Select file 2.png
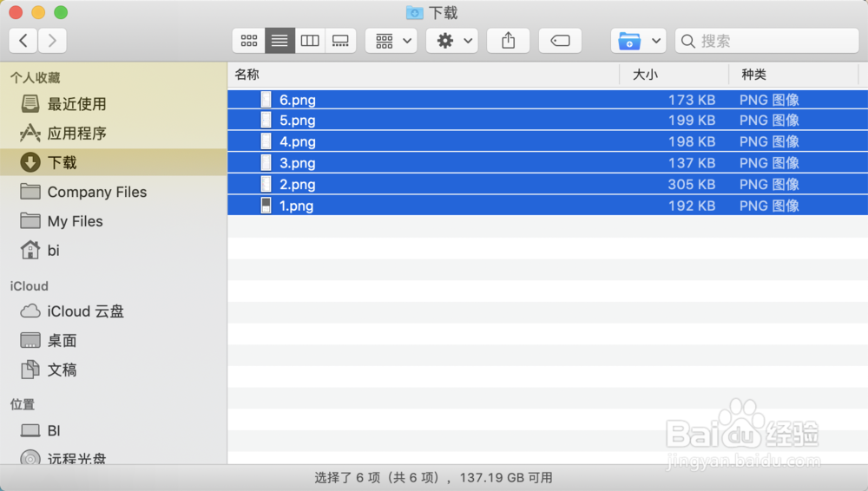The height and width of the screenshot is (491, 868). coord(548,184)
